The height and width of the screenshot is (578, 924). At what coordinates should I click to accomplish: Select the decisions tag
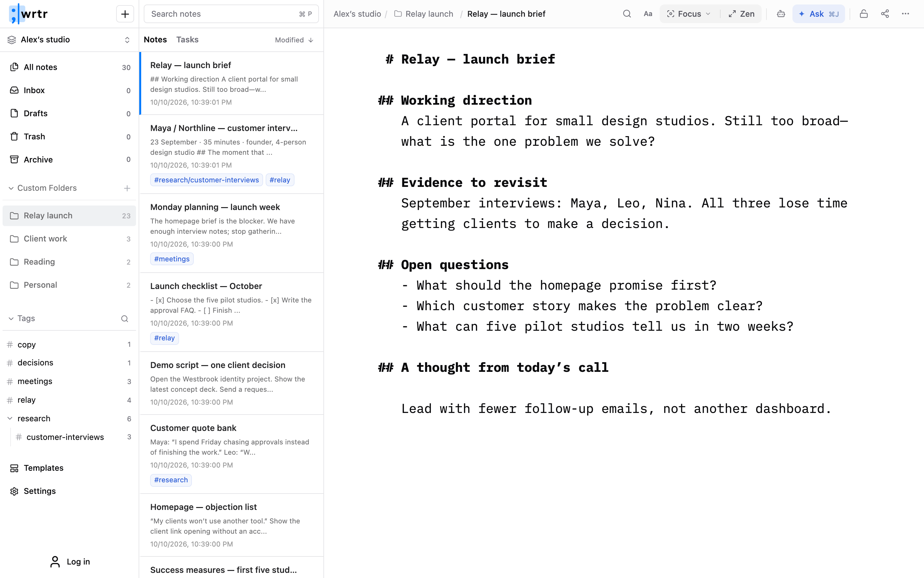click(x=70, y=363)
